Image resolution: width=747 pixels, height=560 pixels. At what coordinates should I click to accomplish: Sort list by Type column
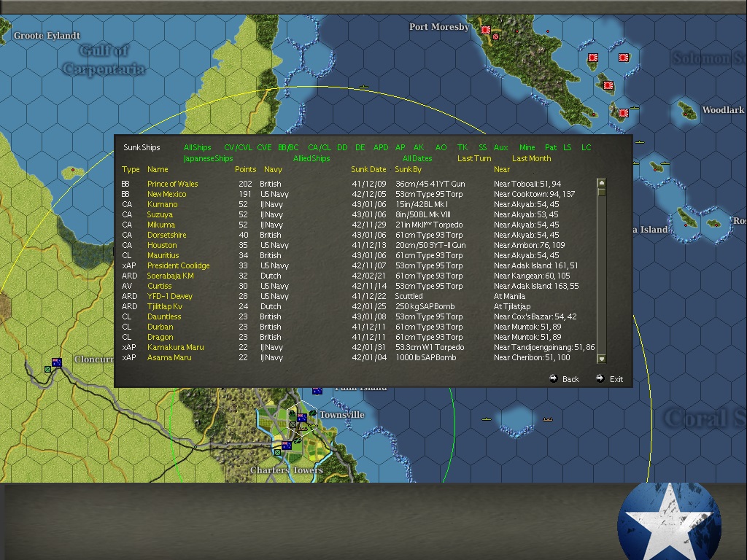click(131, 169)
